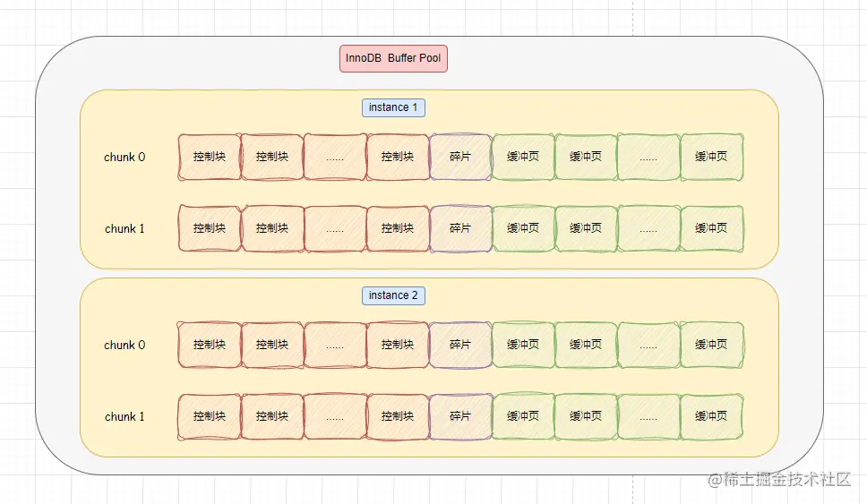Click green ellipsis block in instance 1 chunk 1
The height and width of the screenshot is (504, 867).
coord(648,229)
